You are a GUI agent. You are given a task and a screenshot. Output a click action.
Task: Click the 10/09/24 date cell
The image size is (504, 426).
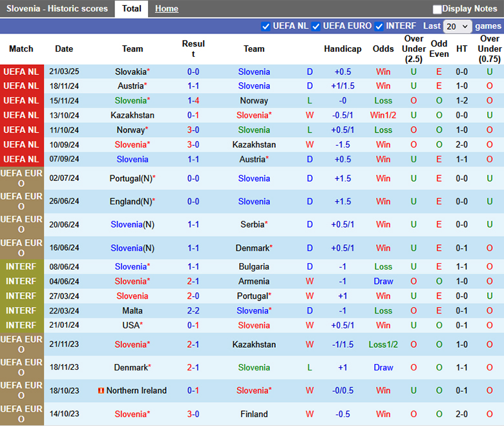[x=64, y=145]
